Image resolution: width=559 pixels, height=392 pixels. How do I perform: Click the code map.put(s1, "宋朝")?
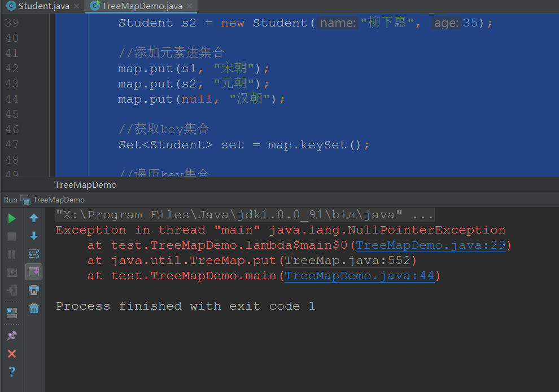pyautogui.click(x=194, y=68)
